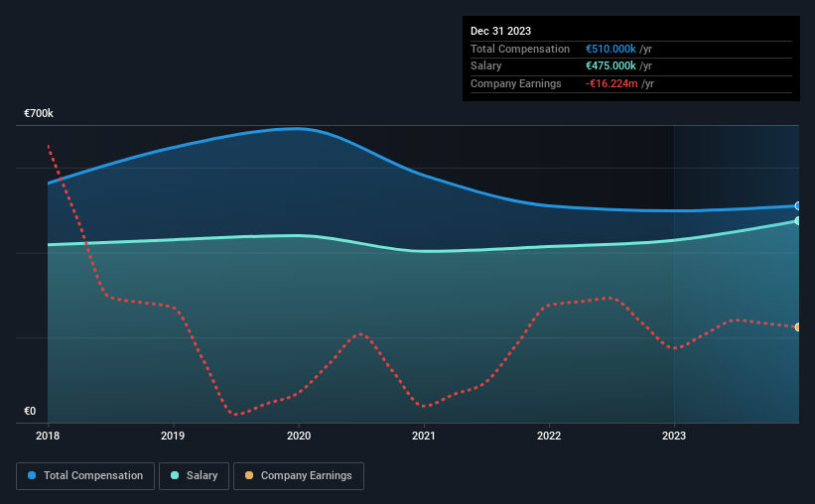This screenshot has height=504, width=815.
Task: Click the Salary tooltip row label
Action: (x=486, y=66)
